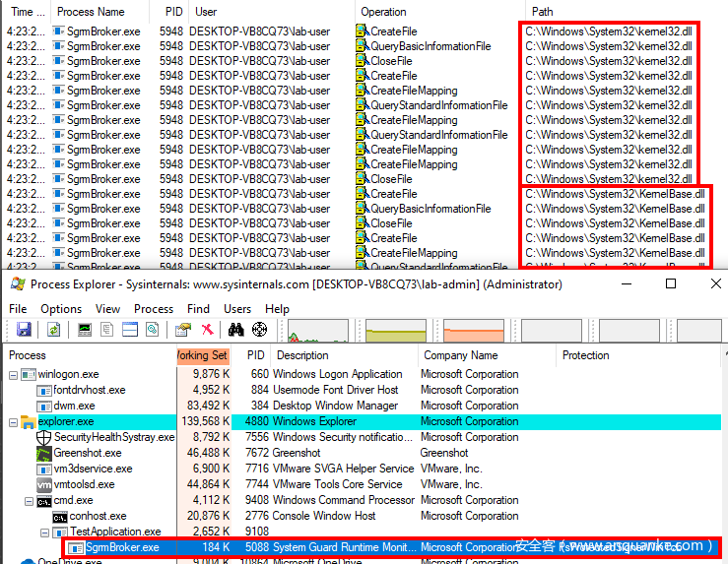Click the first CreateFile operation icon for kernel32.dll

363,31
